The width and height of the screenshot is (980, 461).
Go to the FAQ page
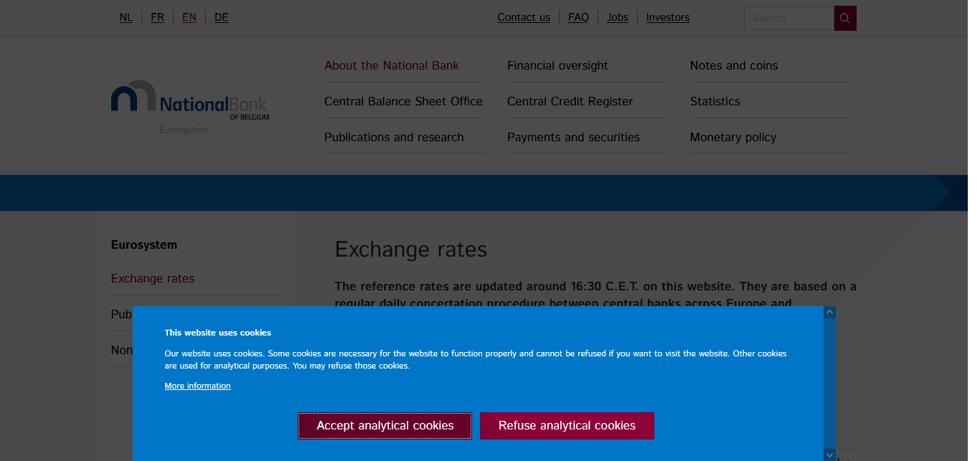coord(578,17)
